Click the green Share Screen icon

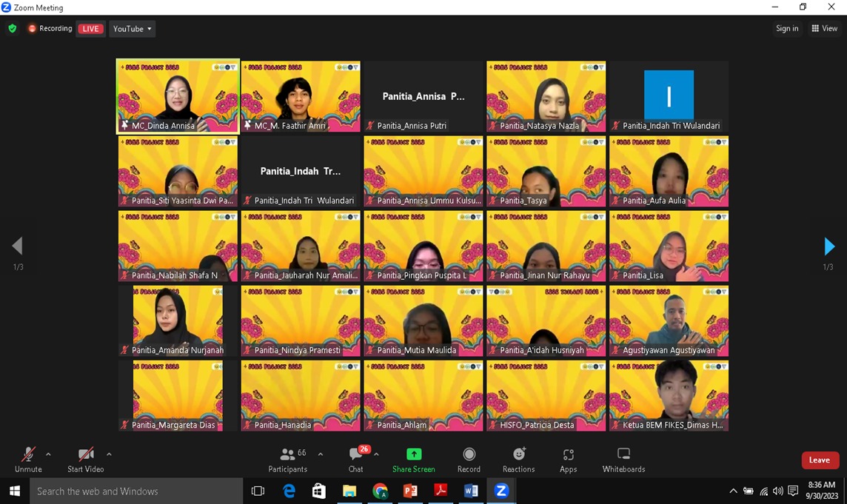(x=413, y=454)
